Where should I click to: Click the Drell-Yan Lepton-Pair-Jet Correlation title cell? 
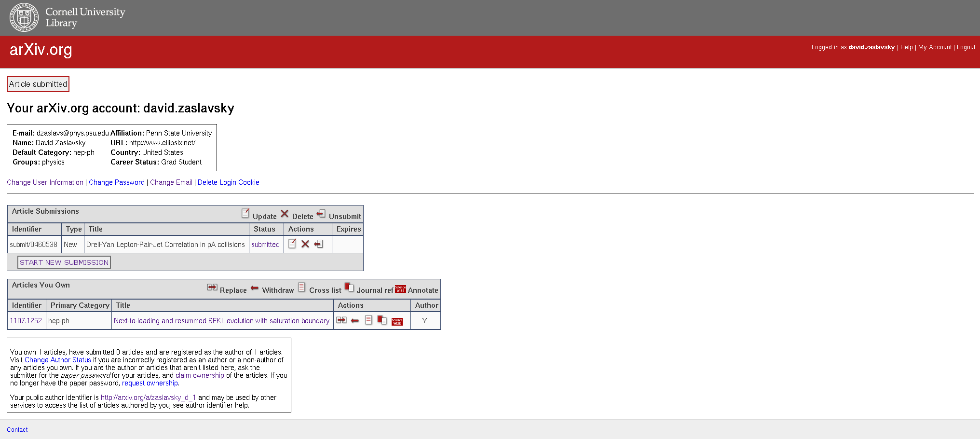(x=165, y=245)
